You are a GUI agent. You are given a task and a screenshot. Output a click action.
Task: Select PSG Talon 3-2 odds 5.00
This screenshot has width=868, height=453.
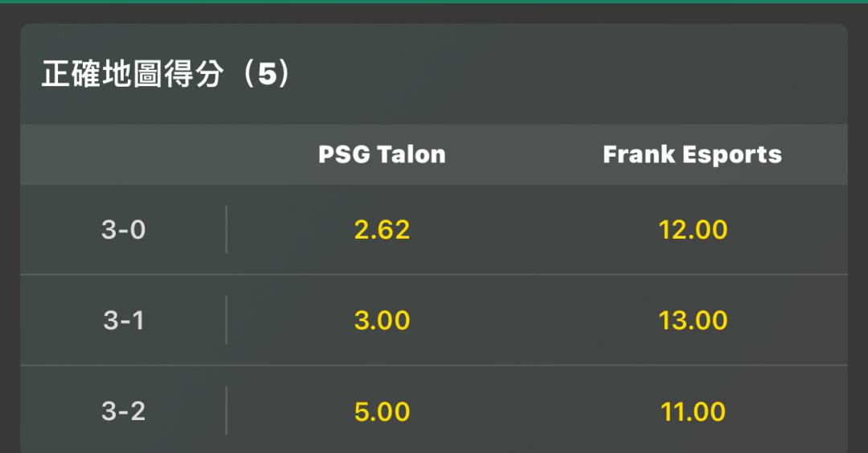[382, 411]
